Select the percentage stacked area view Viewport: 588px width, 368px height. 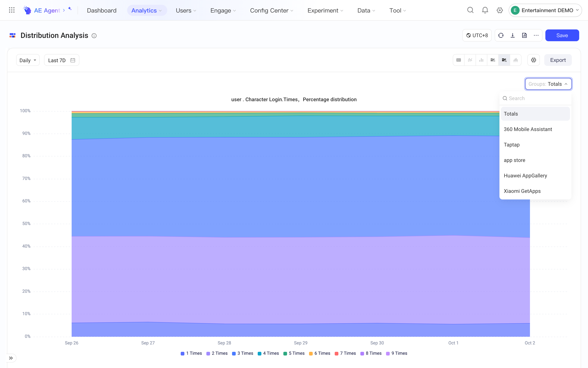pyautogui.click(x=504, y=60)
